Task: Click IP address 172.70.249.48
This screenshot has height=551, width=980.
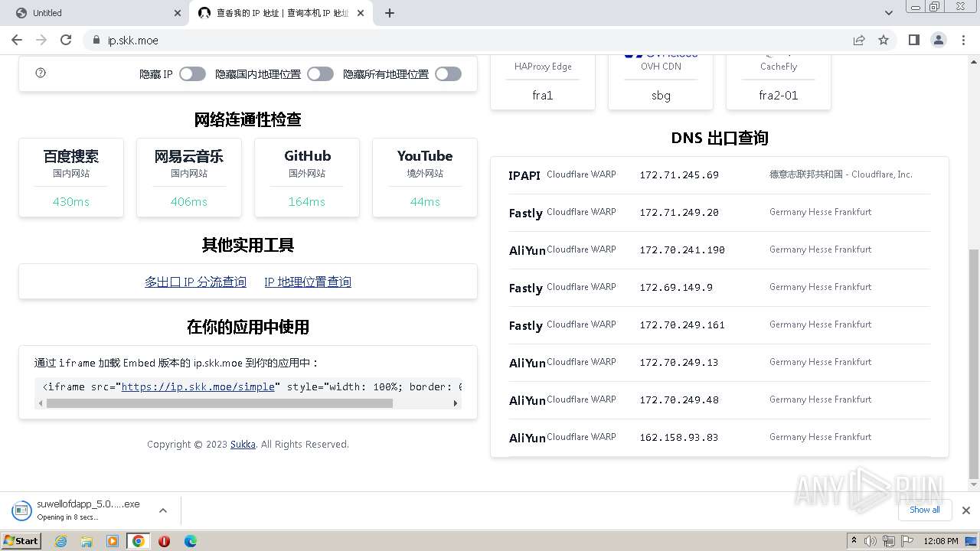Action: coord(679,400)
